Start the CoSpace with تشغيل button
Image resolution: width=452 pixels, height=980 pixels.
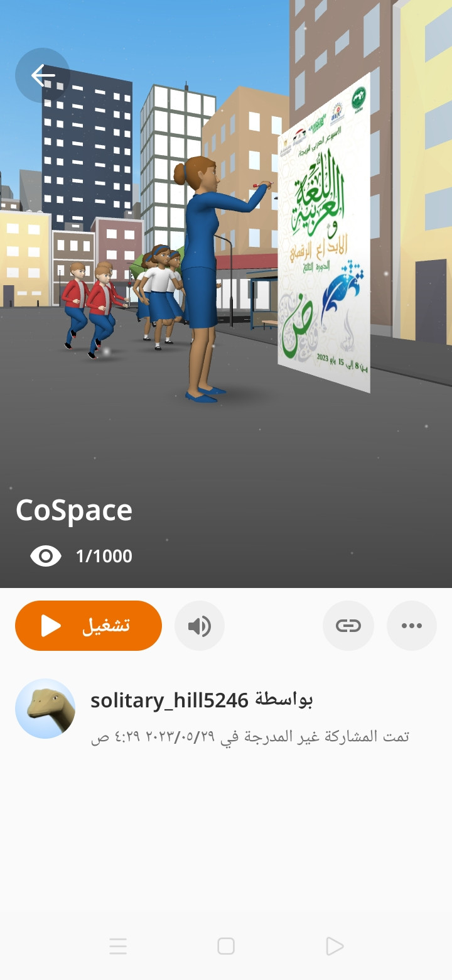[89, 626]
